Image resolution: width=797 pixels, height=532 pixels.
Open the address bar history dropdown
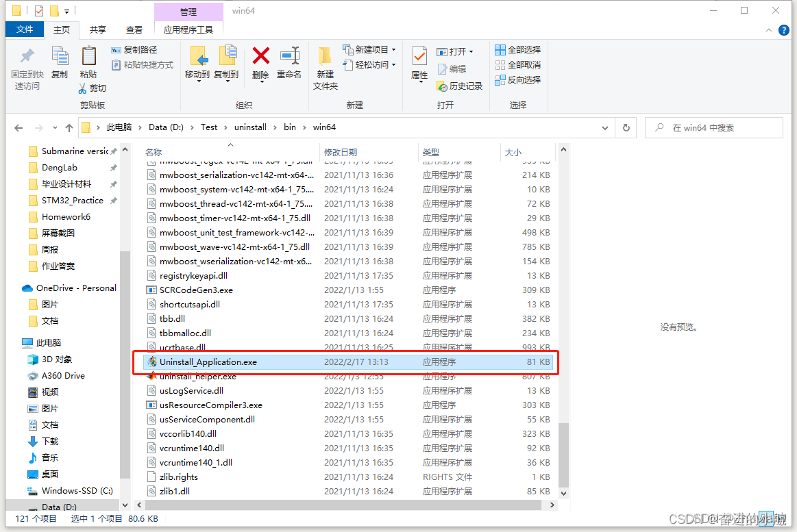tap(604, 127)
